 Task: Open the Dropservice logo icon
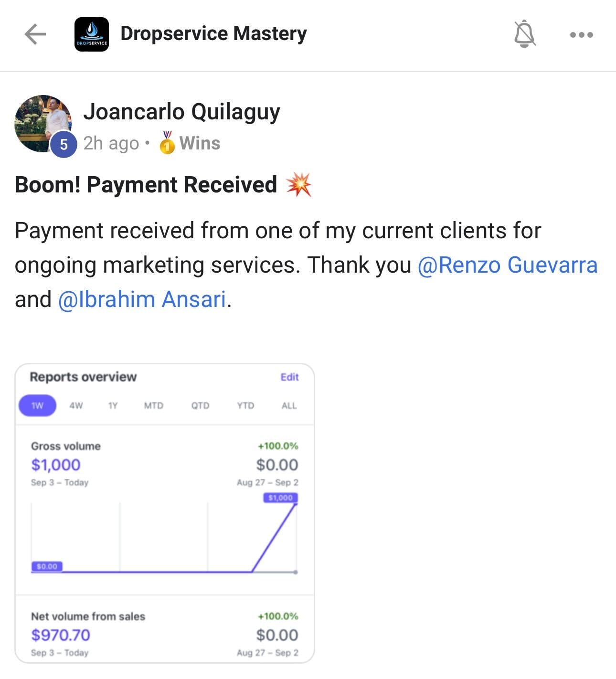coord(92,34)
